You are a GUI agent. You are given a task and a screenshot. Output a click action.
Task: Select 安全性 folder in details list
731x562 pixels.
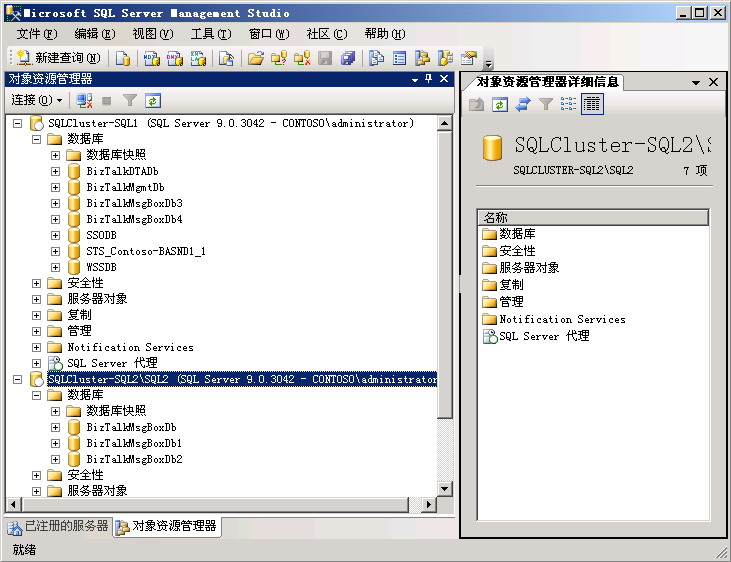(509, 251)
